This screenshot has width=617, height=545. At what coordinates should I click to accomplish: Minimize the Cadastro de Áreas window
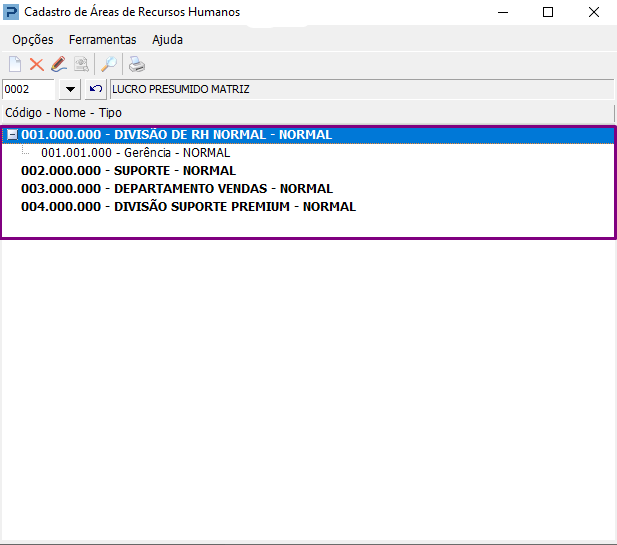[503, 12]
